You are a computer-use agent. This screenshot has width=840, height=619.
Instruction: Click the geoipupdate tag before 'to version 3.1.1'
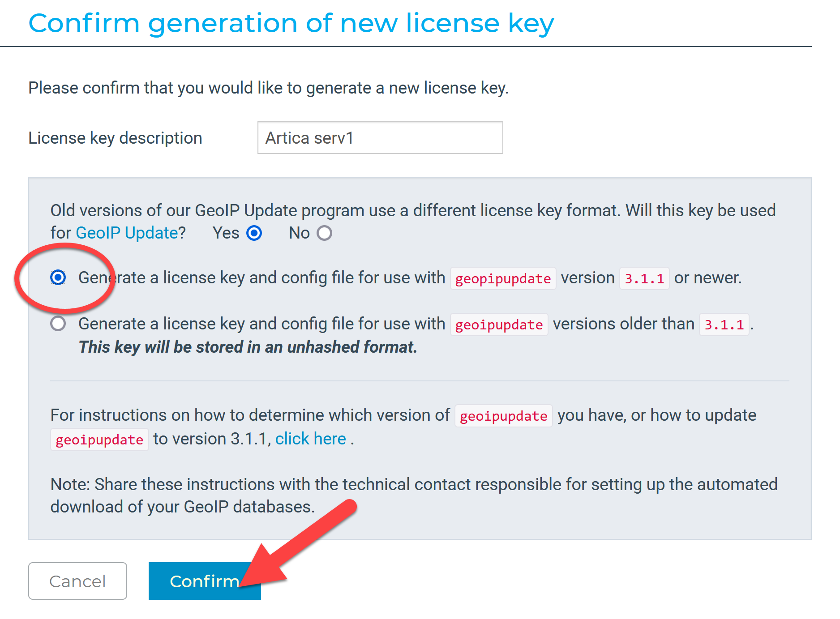(x=99, y=440)
